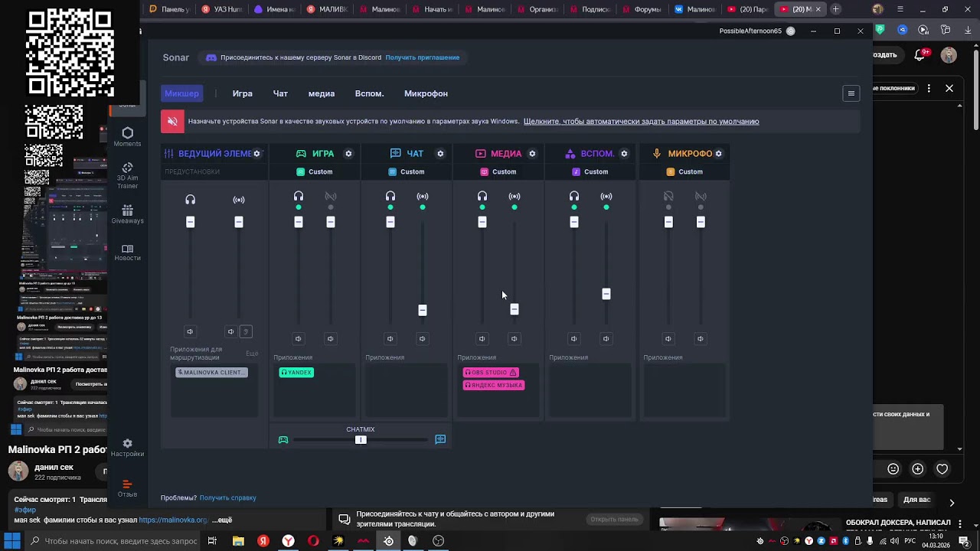The height and width of the screenshot is (551, 980).
Task: Toggle Вспом. stream output
Action: click(606, 197)
